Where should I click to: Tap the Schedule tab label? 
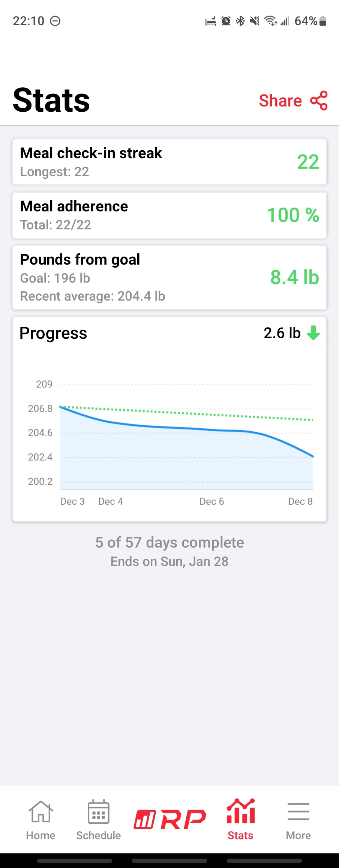point(98,835)
